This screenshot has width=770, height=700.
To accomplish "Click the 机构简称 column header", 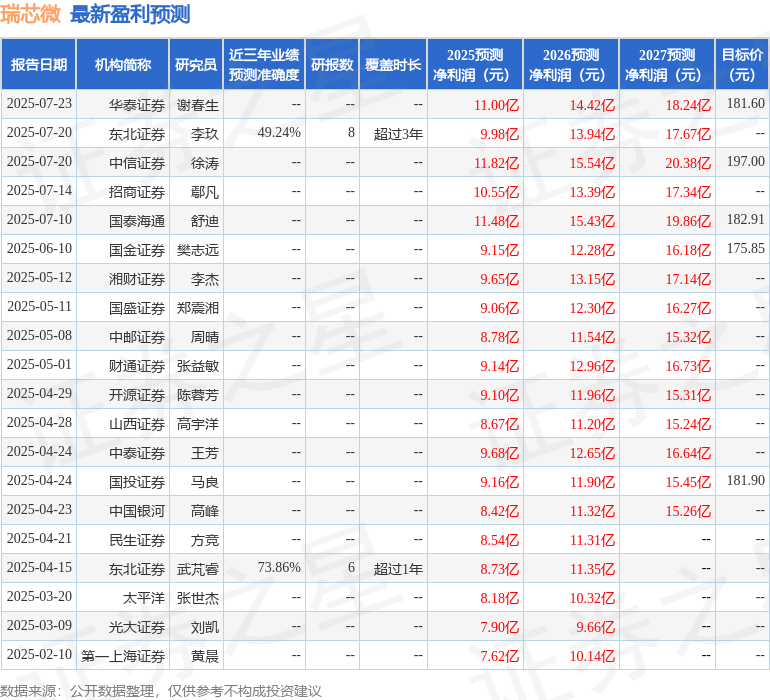I will pyautogui.click(x=123, y=64).
